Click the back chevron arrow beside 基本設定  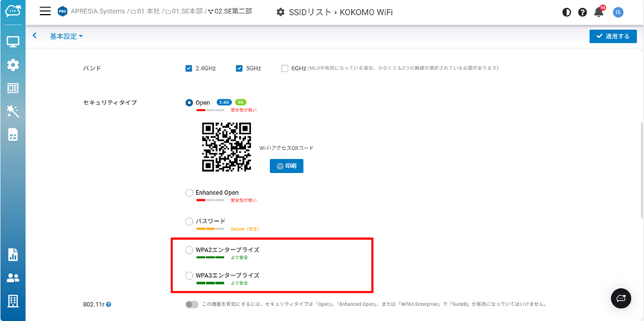coord(35,36)
